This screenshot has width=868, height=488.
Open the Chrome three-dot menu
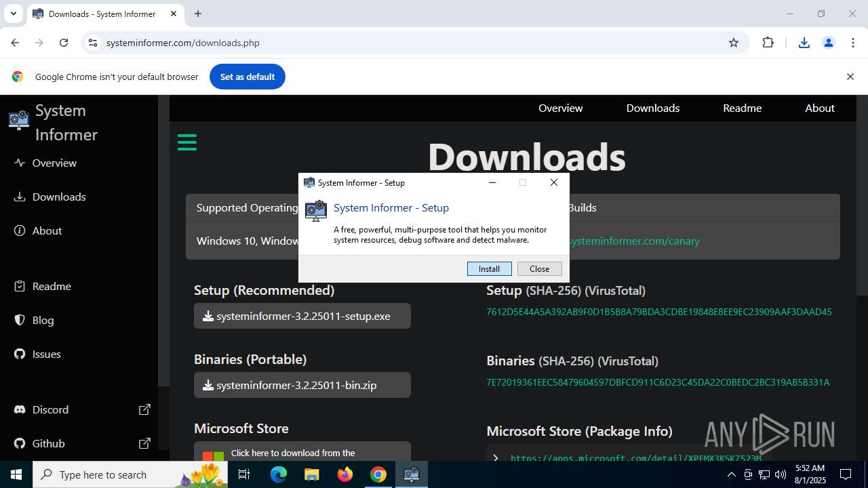click(x=853, y=43)
